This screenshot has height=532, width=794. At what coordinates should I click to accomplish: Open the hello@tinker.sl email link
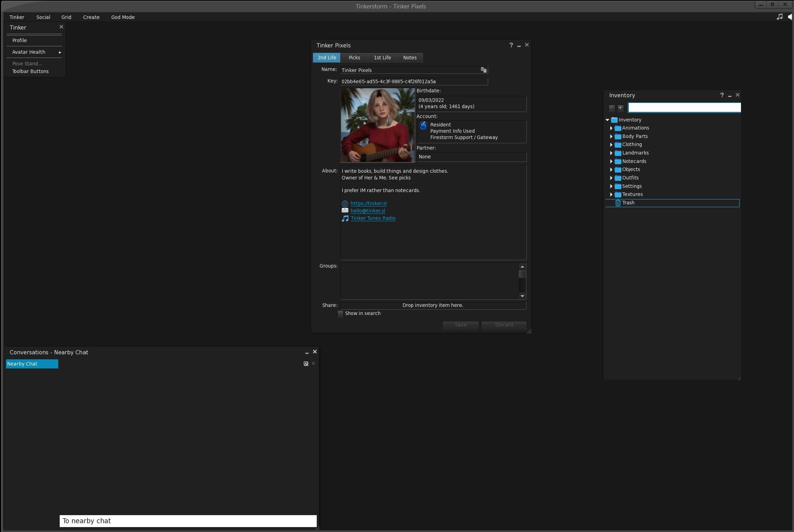(x=368, y=211)
